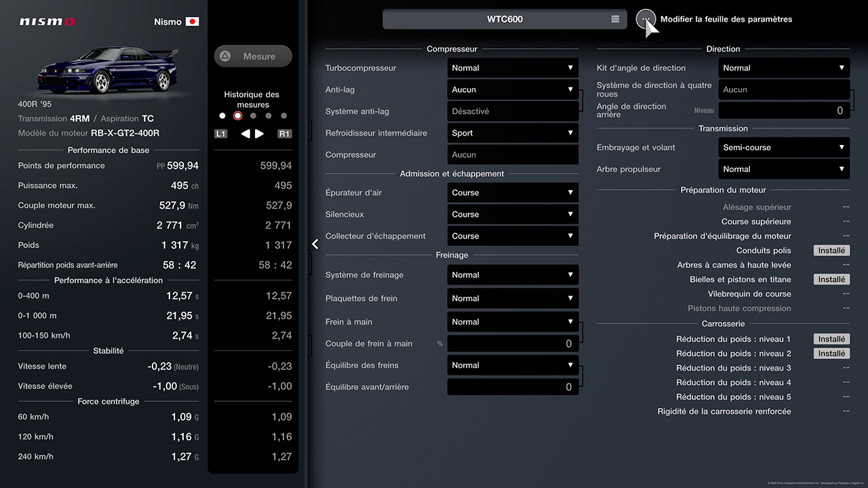Open the Silencieux dropdown

[x=513, y=214]
